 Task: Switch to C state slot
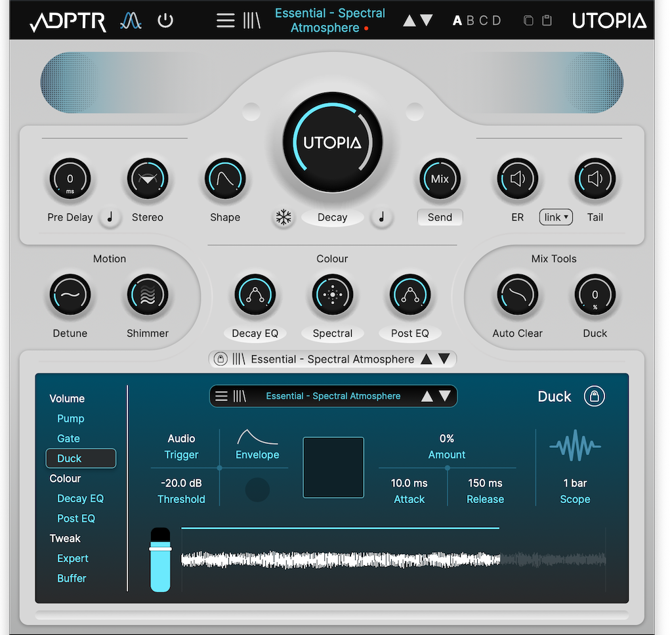[484, 20]
